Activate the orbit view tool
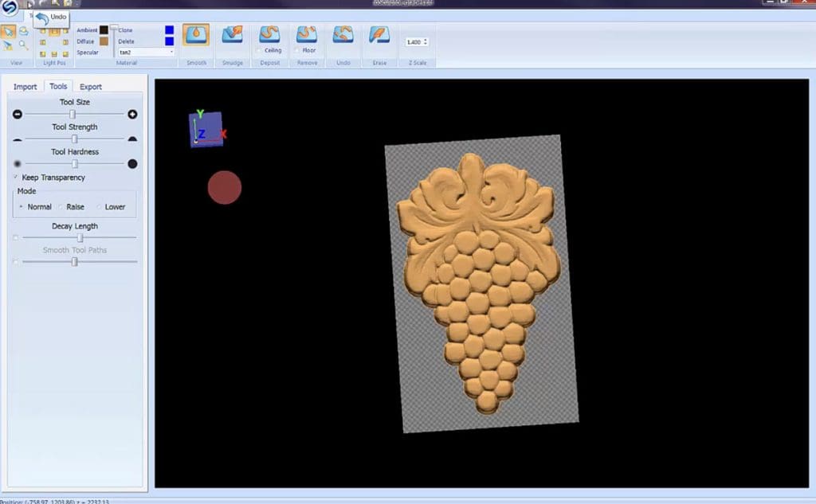This screenshot has width=816, height=504. click(x=23, y=32)
